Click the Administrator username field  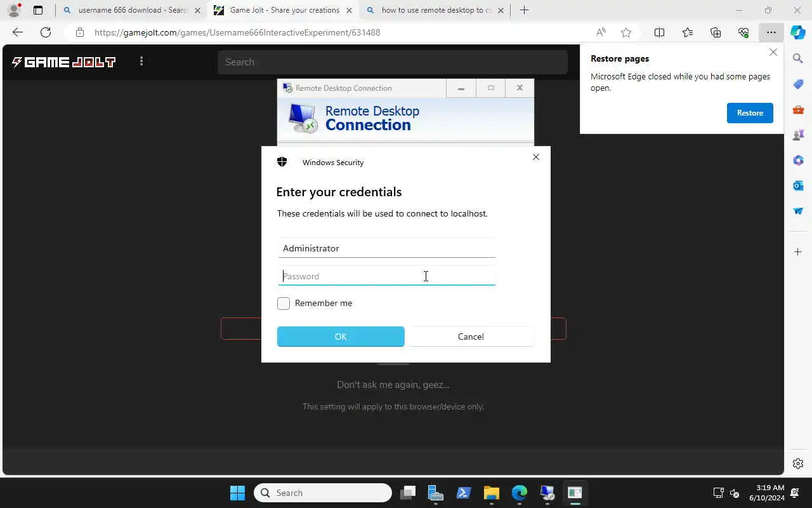(386, 248)
